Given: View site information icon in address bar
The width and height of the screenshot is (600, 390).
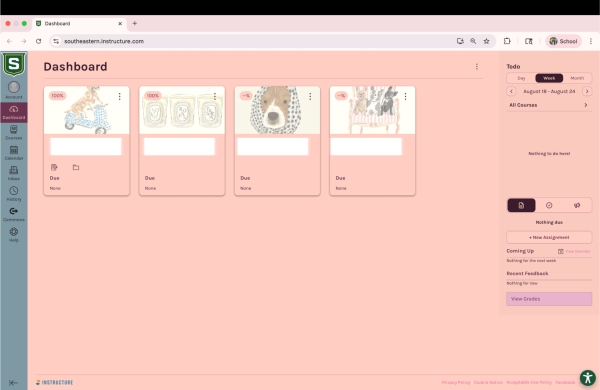Looking at the screenshot, I should (56, 41).
